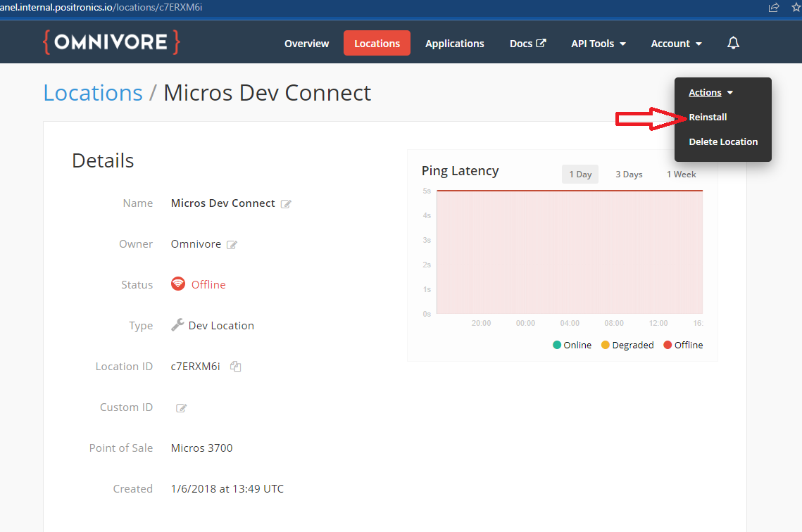
Task: Switch to the Applications section
Action: point(454,43)
